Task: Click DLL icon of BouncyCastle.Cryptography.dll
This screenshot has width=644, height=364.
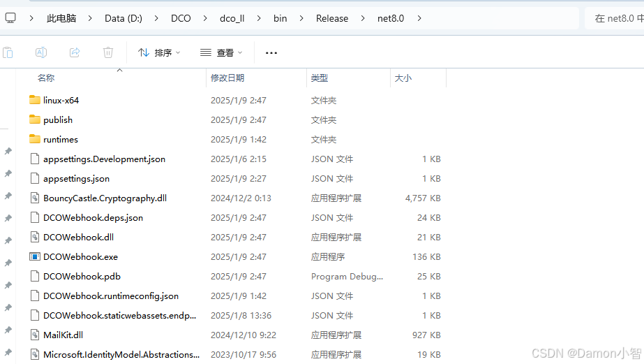Action: tap(35, 198)
